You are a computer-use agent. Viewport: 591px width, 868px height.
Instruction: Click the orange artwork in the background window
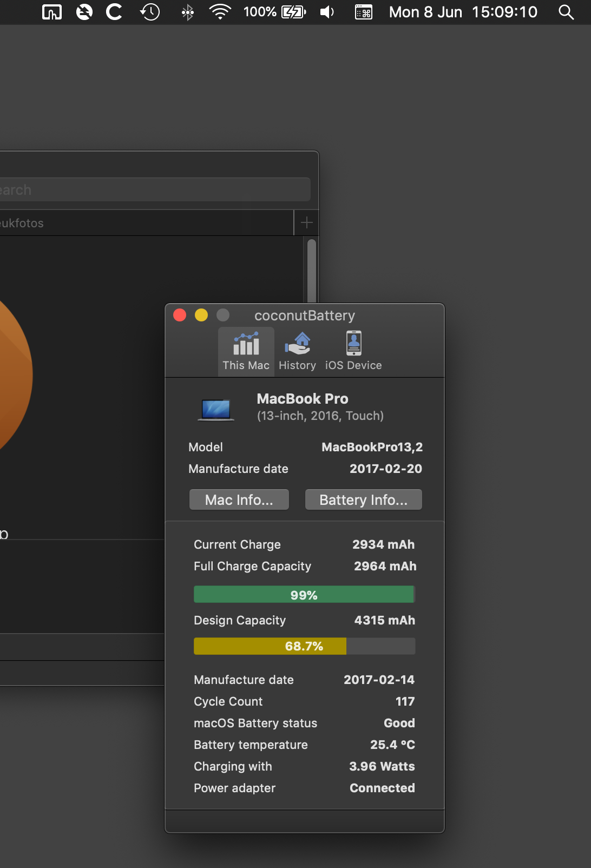tap(16, 374)
